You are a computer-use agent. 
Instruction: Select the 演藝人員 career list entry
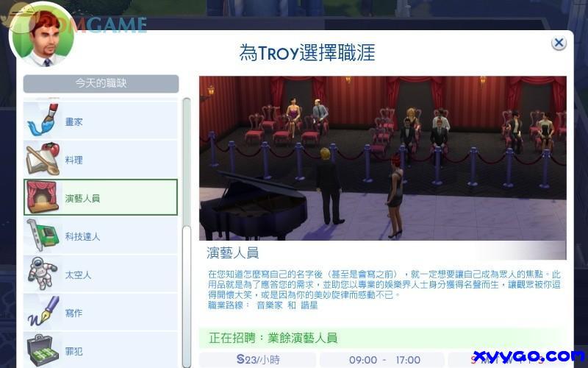tap(101, 197)
